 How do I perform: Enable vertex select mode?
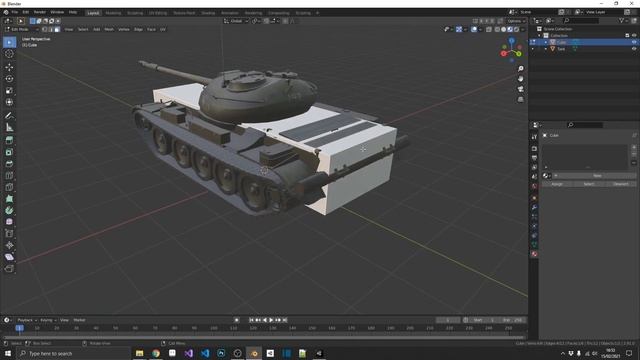tap(44, 29)
